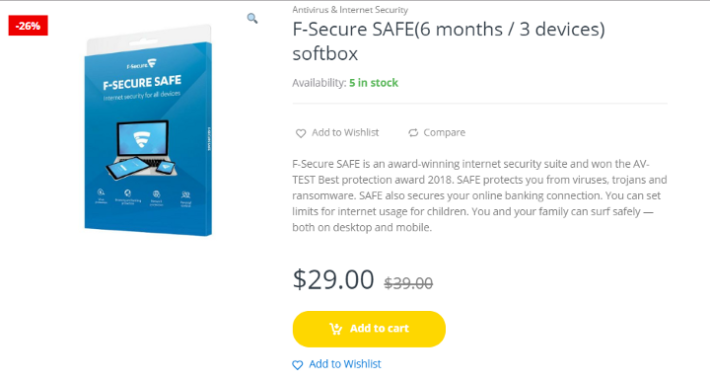Click the magnifier zoom icon over the image
The height and width of the screenshot is (382, 710).
point(252,18)
